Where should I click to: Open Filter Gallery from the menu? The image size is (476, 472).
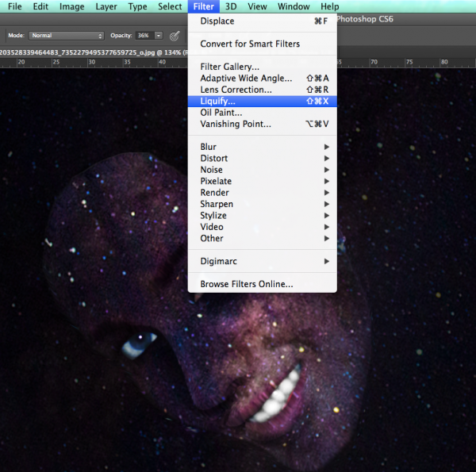coord(229,67)
